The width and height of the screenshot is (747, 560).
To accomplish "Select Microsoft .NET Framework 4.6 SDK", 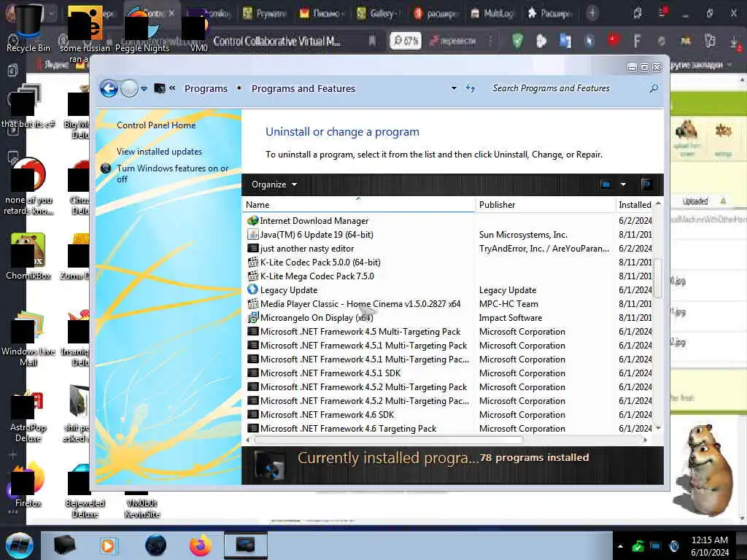I will pyautogui.click(x=328, y=415).
